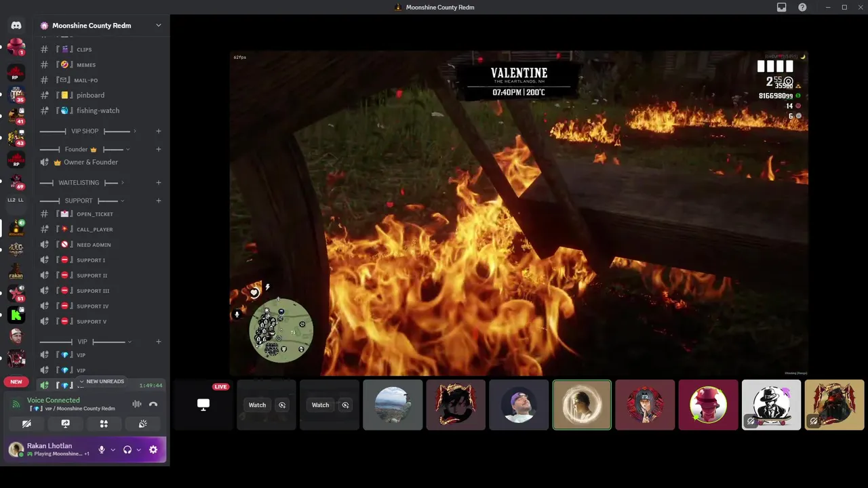Click the voice connection signal icon

click(x=16, y=404)
